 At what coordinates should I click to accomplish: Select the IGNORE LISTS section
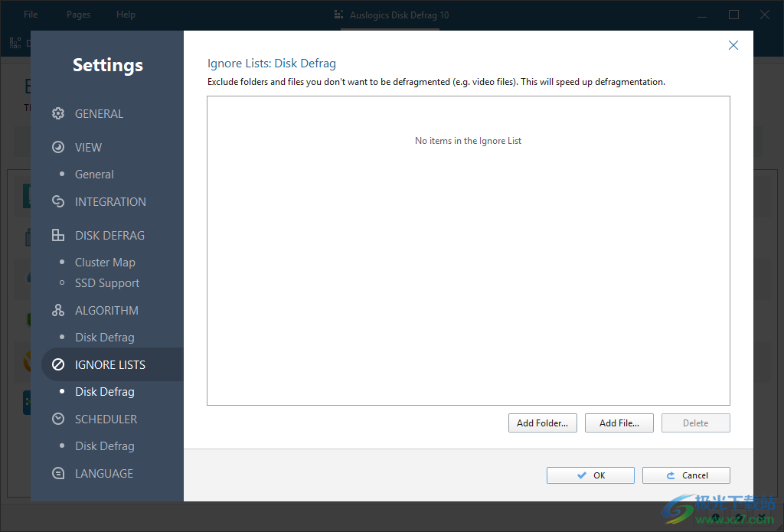[x=110, y=365]
